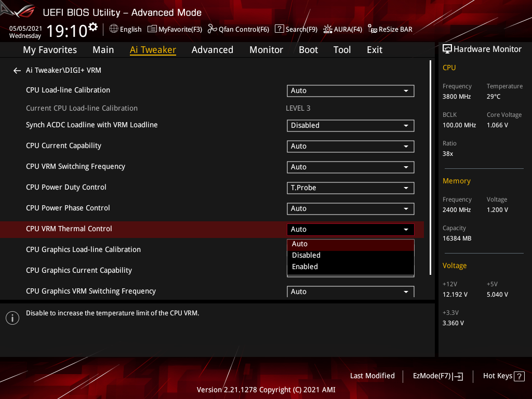The image size is (532, 399).
Task: Open the Advanced tab
Action: coord(212,50)
